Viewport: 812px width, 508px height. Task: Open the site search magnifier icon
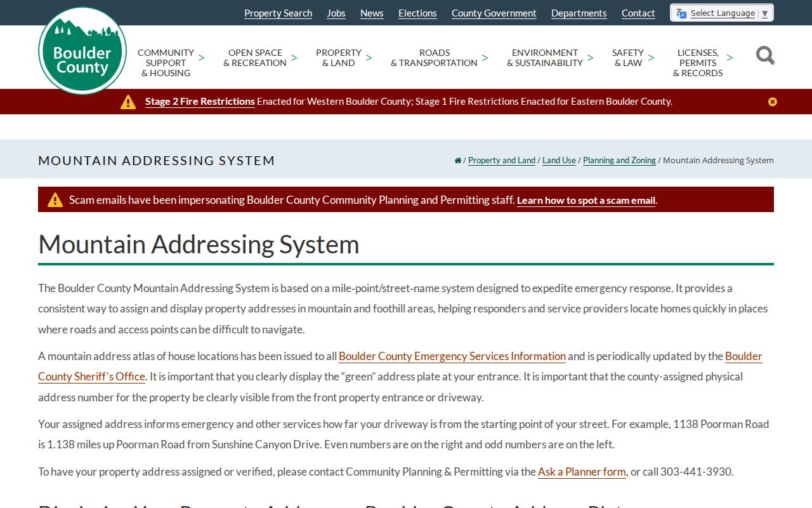click(765, 56)
